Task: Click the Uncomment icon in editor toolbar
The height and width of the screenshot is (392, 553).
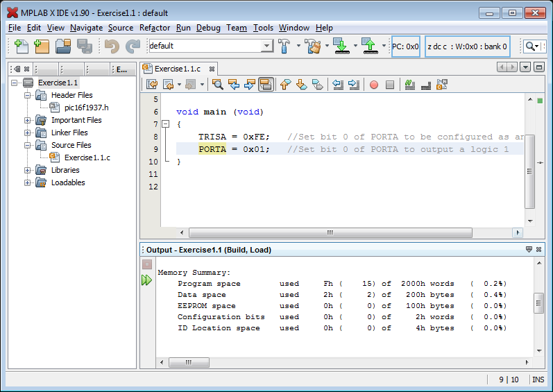Action: click(426, 85)
